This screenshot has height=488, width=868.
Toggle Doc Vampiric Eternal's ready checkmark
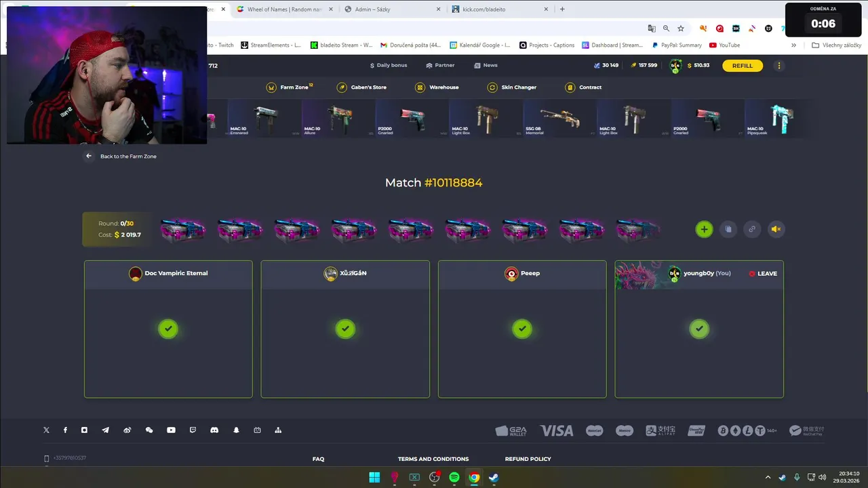click(168, 329)
